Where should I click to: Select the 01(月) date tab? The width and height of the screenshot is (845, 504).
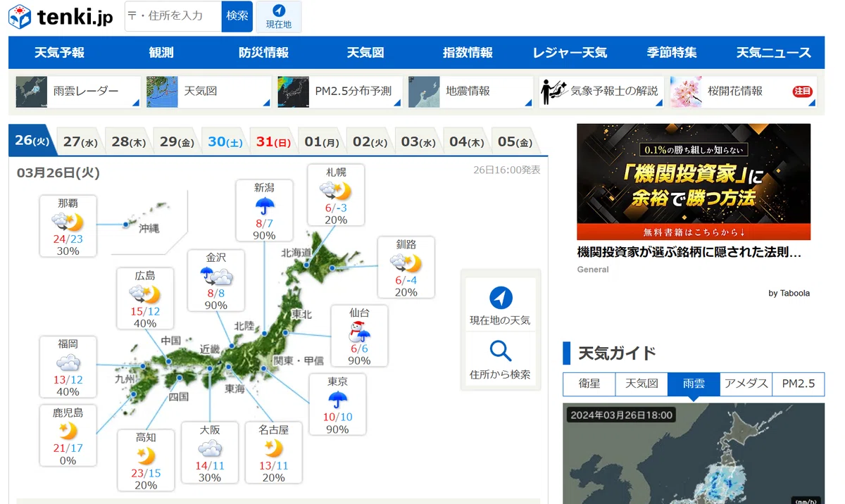tap(322, 141)
